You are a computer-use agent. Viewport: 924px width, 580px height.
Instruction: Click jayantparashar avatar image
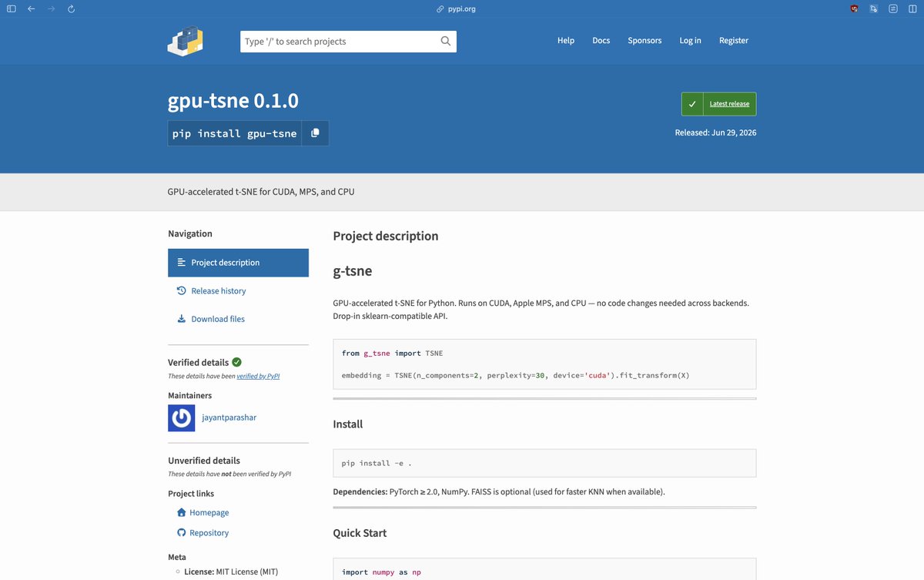point(181,417)
